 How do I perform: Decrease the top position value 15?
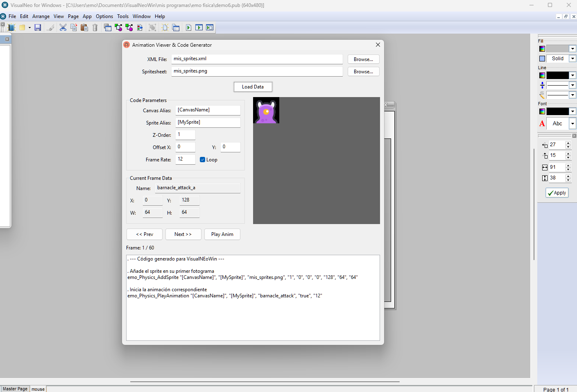pos(568,157)
